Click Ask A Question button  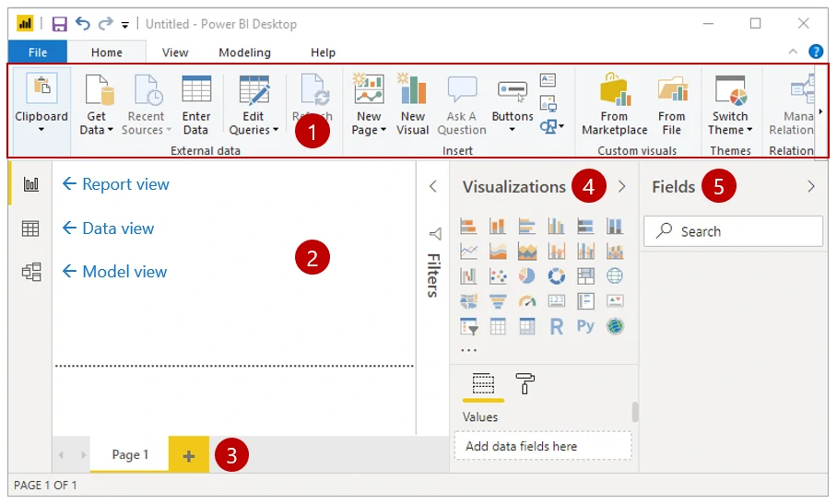pyautogui.click(x=462, y=106)
